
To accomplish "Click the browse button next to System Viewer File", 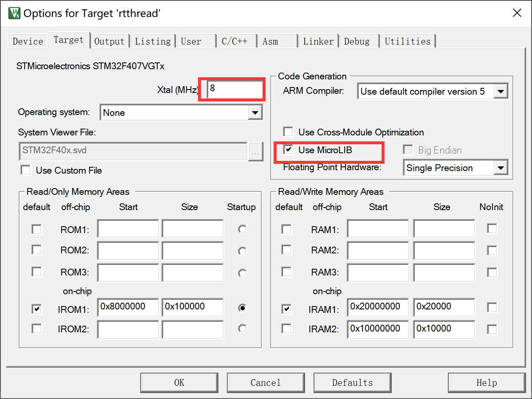I will click(255, 152).
